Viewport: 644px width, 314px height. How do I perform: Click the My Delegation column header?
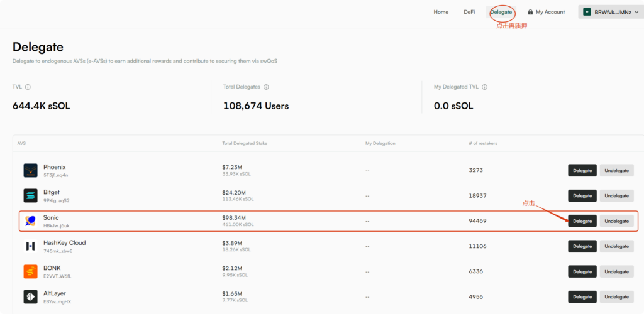click(x=380, y=143)
